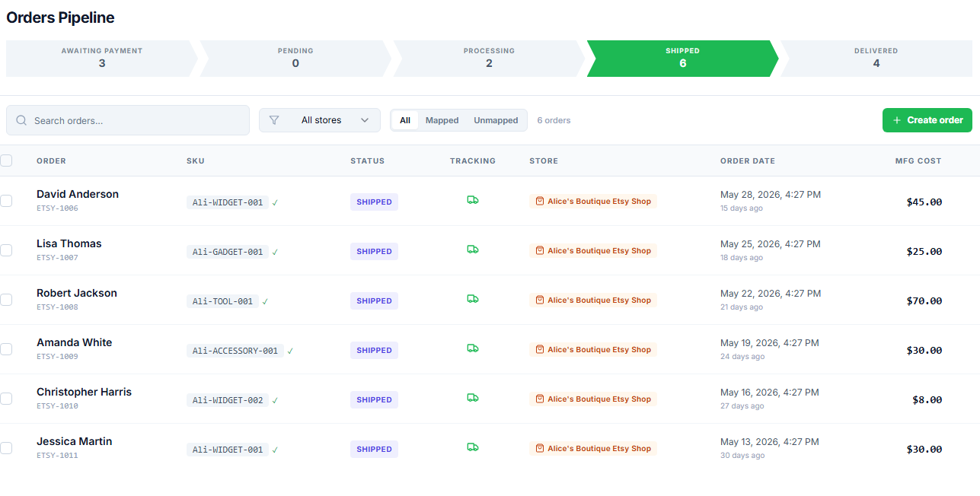Click the truck tracking icon for Lisa Thomas
The image size is (980, 496).
pos(473,250)
